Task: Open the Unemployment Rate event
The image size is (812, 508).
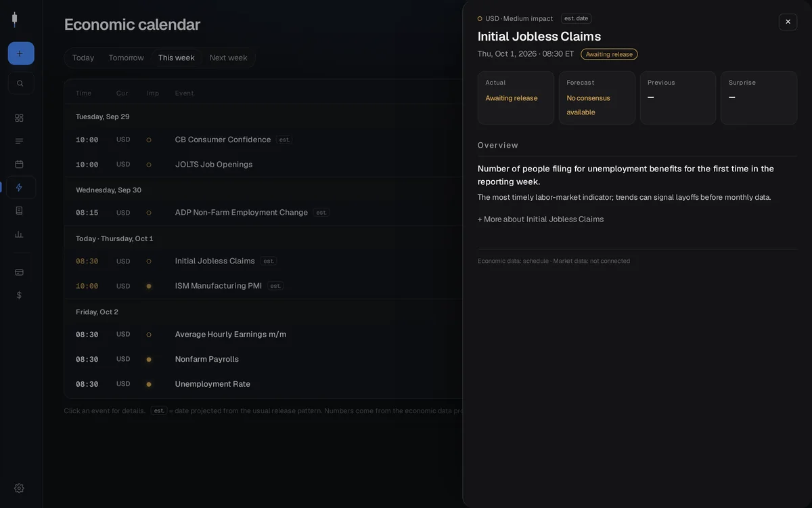Action: [x=263, y=384]
